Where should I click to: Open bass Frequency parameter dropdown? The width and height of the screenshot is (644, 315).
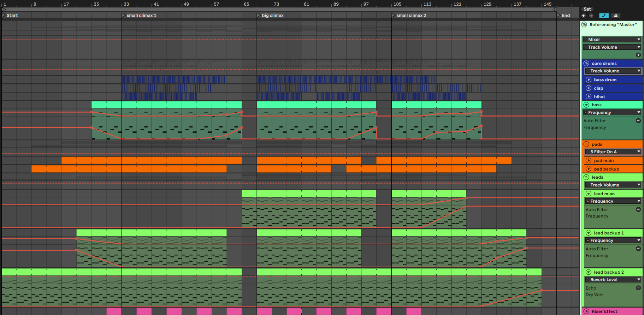[612, 113]
